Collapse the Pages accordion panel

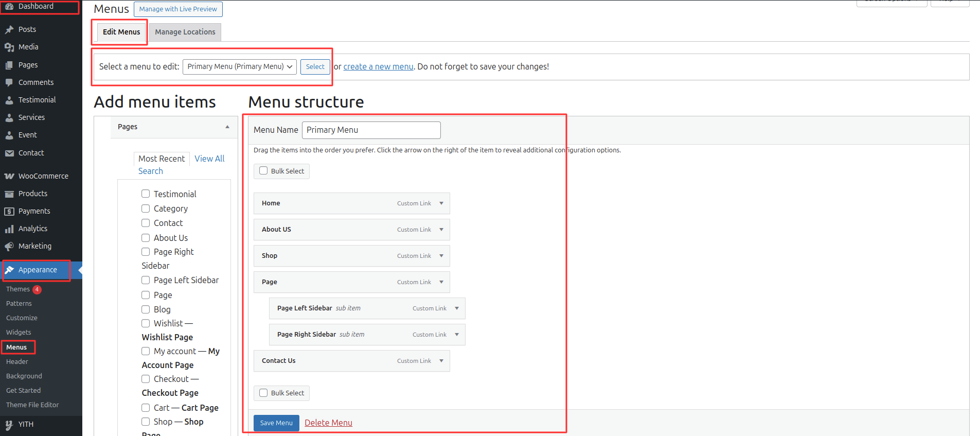click(x=227, y=127)
